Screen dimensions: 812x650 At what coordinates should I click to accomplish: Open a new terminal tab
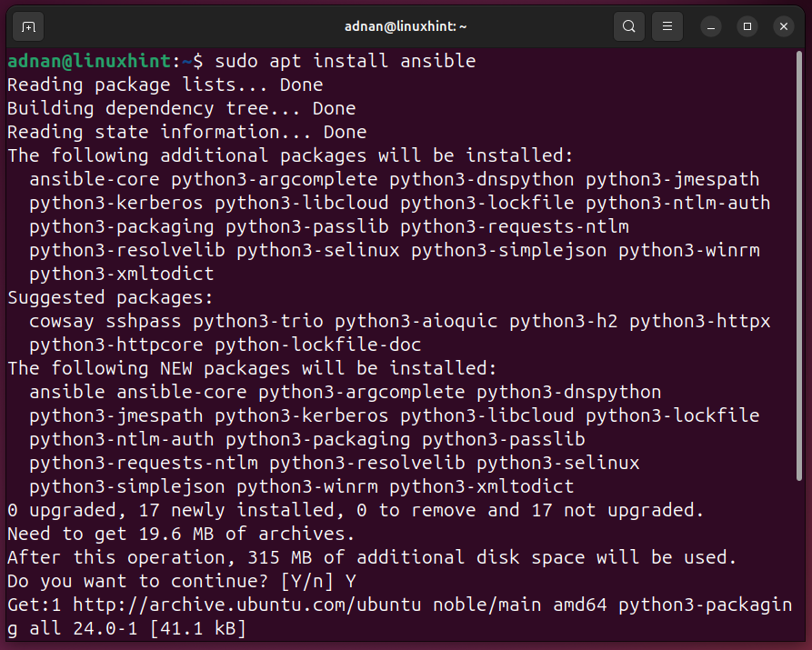(28, 26)
